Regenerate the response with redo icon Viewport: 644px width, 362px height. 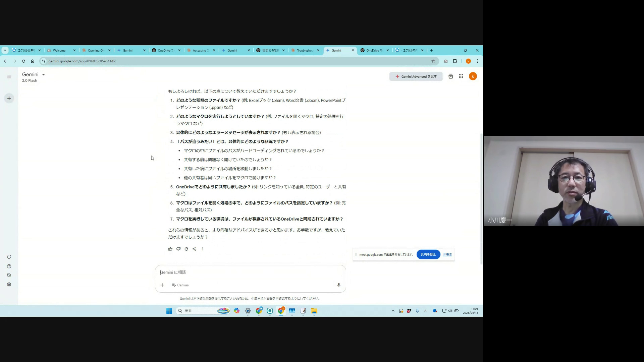[186, 249]
